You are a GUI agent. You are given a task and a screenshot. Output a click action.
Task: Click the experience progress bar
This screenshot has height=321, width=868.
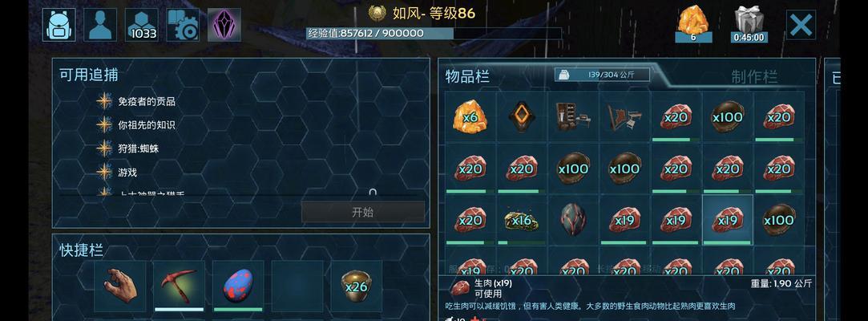tap(434, 33)
